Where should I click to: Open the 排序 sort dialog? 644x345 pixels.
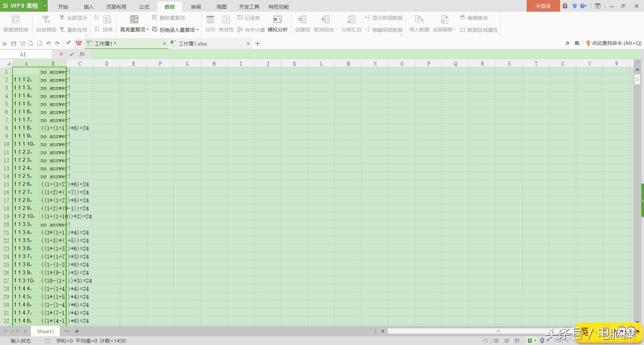coord(107,23)
